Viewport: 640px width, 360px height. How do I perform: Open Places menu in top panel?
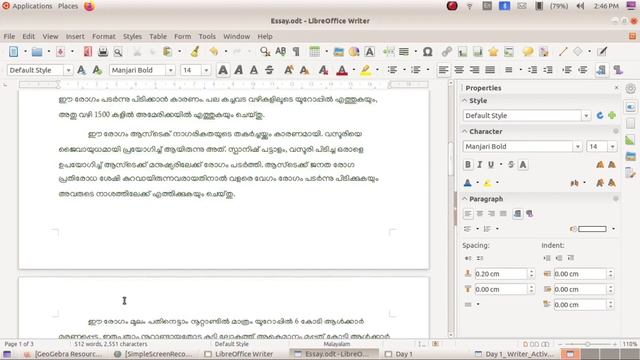[x=68, y=6]
